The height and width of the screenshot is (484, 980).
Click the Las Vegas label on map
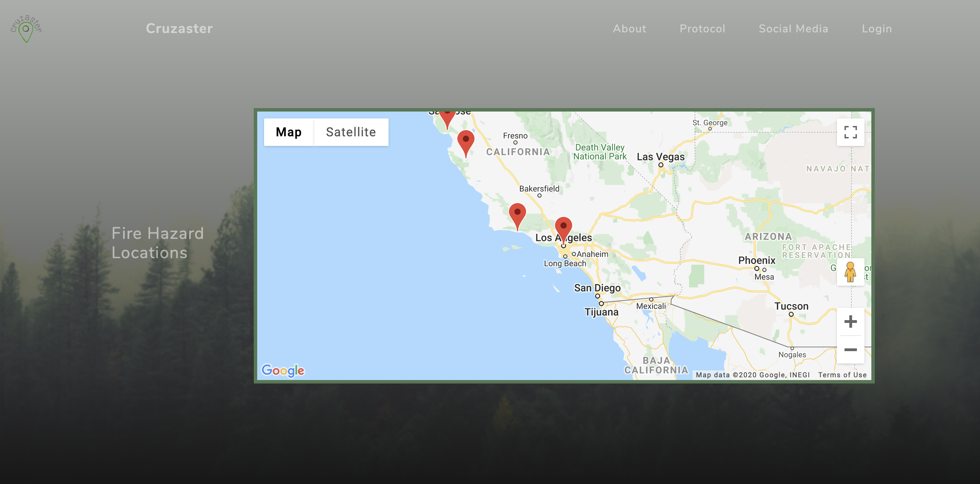click(661, 157)
